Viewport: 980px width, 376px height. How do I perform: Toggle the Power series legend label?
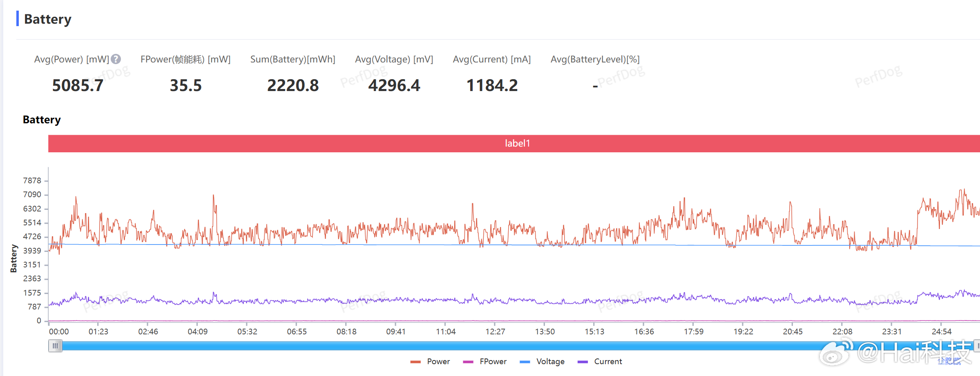[438, 361]
